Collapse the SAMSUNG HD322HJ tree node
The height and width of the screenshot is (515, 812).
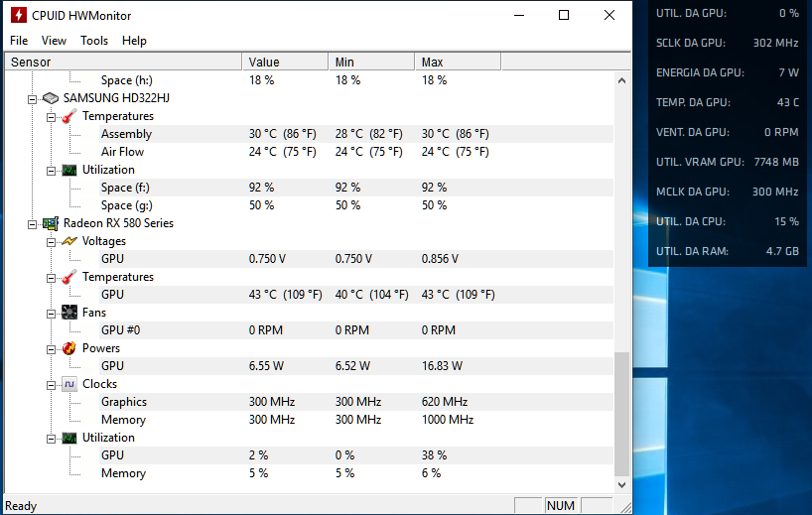(x=32, y=98)
